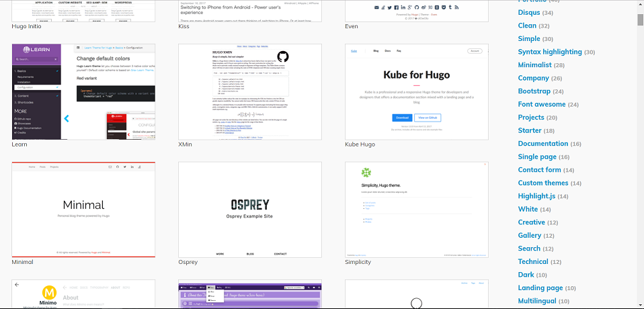Open the Hugo Initio thumbnail

click(83, 11)
